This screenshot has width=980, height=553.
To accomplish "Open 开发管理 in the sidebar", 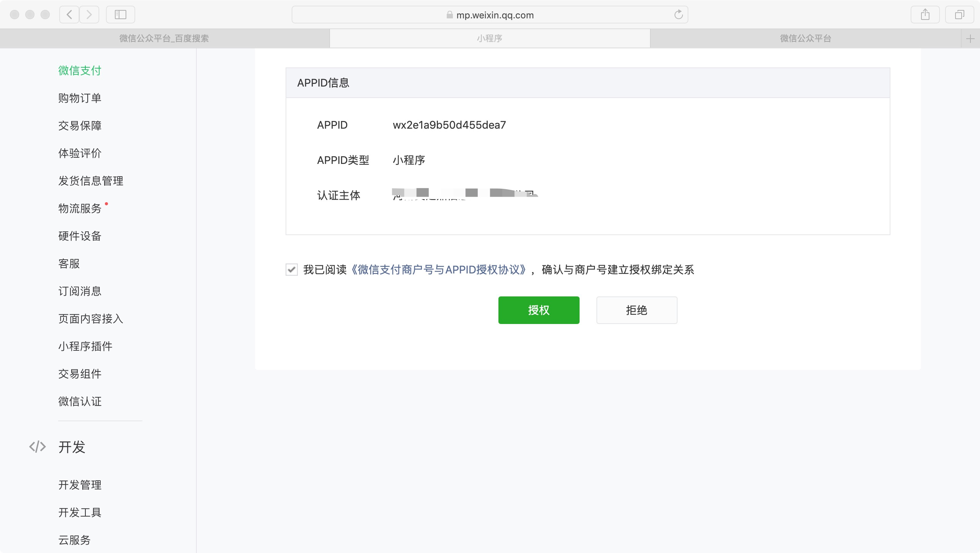I will click(x=80, y=485).
